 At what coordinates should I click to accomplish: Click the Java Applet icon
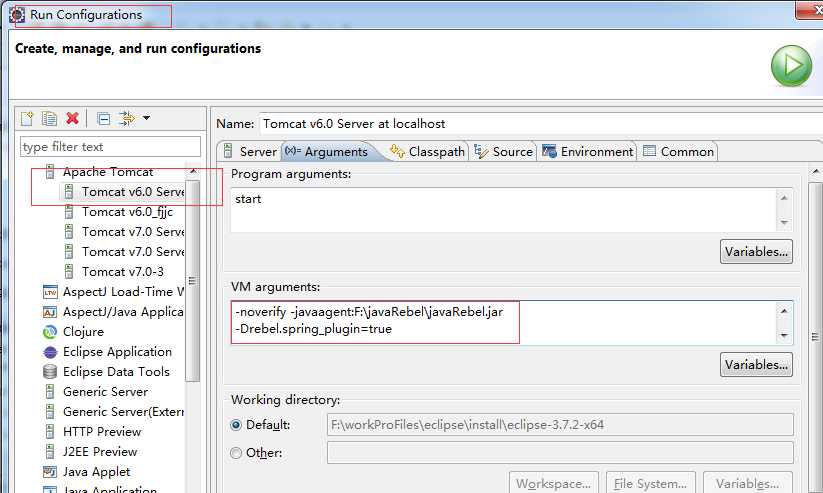coord(50,471)
